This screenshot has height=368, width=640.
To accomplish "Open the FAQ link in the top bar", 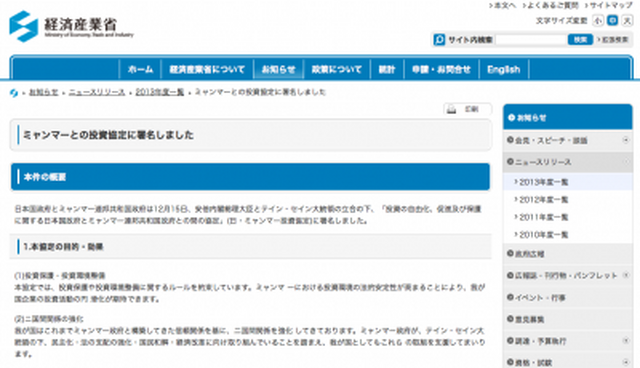I will tap(551, 5).
